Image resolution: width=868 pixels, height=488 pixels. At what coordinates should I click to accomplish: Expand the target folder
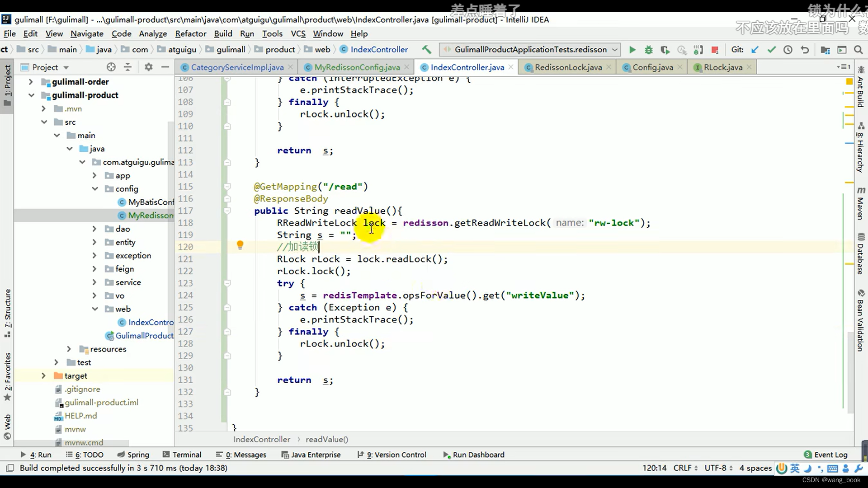tap(43, 376)
